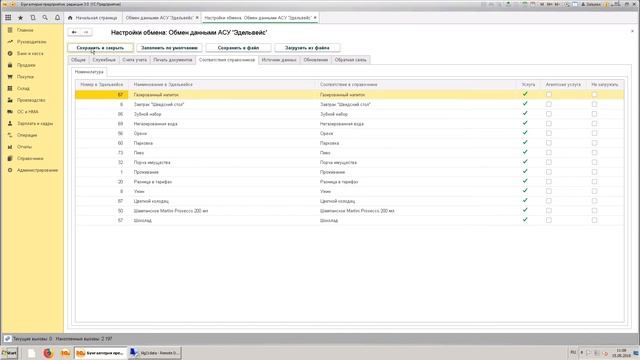The height and width of the screenshot is (360, 640).
Task: Open Администрирование section in sidebar
Action: point(37,170)
